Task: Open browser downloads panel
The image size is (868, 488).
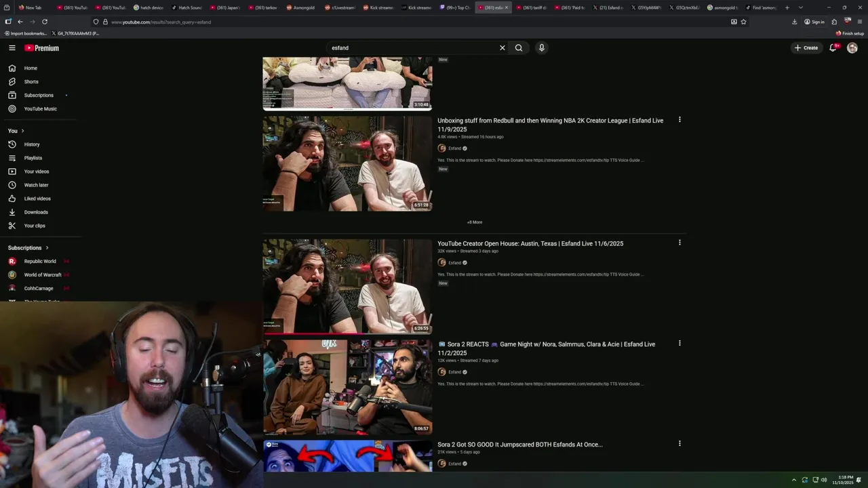Action: click(x=794, y=22)
